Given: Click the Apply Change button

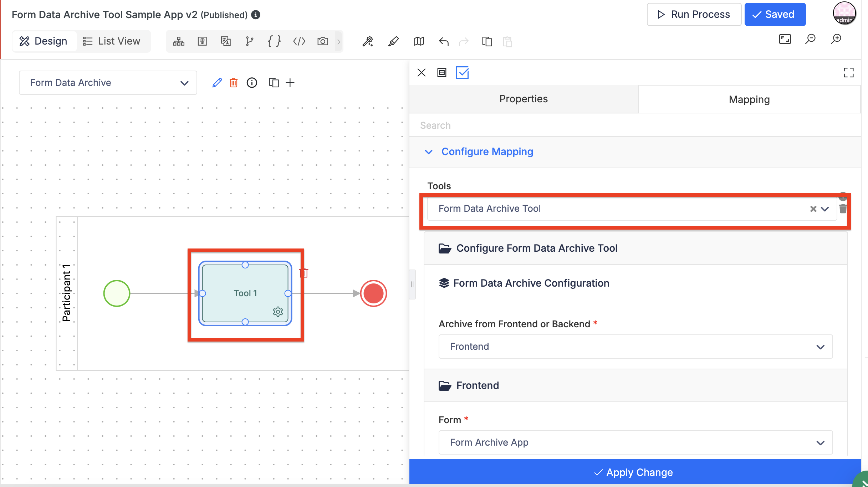Looking at the screenshot, I should pyautogui.click(x=635, y=472).
